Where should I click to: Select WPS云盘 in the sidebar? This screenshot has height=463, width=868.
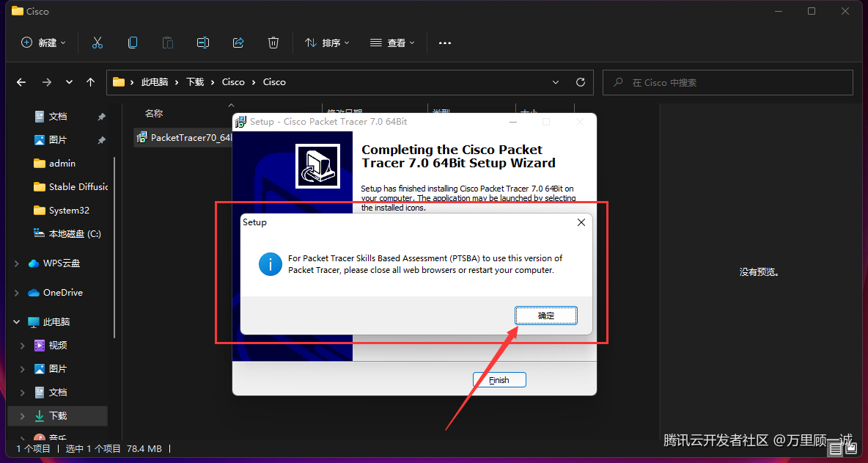[x=62, y=263]
